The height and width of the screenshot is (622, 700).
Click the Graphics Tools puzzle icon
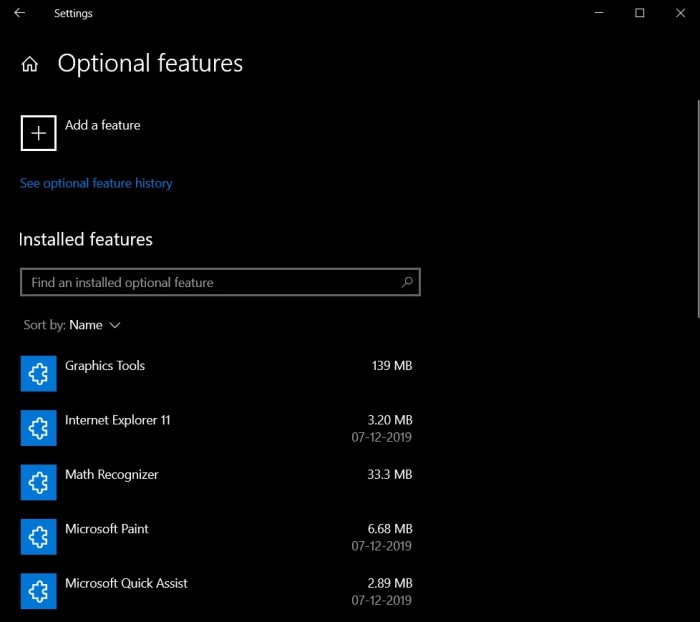pyautogui.click(x=38, y=373)
